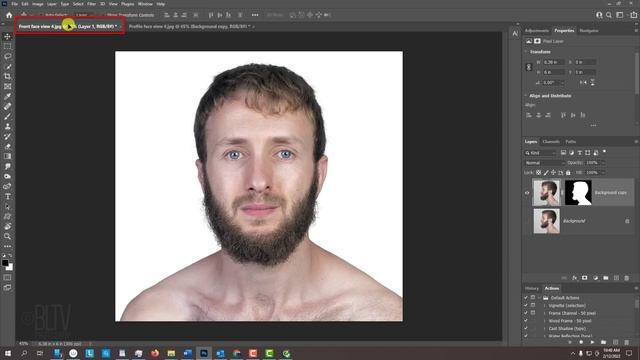This screenshot has width=640, height=360.
Task: Open the layer Kind filter dropdown
Action: point(540,153)
